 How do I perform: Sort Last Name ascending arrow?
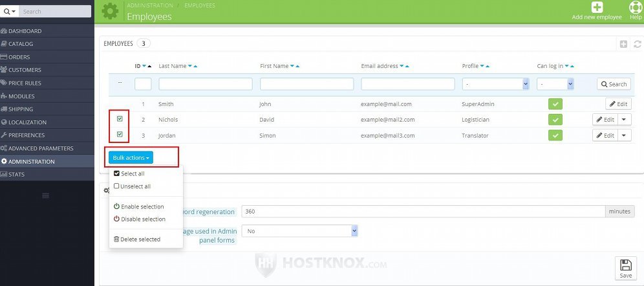195,66
